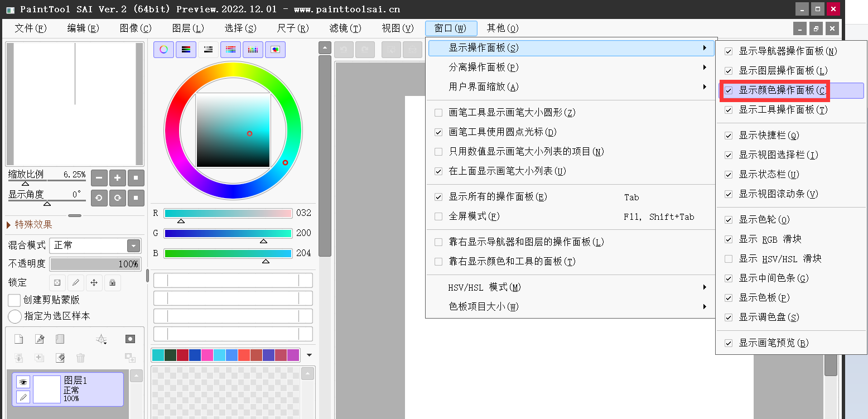Viewport: 868px width, 419px height.
Task: Create a new normal layer
Action: [x=18, y=339]
